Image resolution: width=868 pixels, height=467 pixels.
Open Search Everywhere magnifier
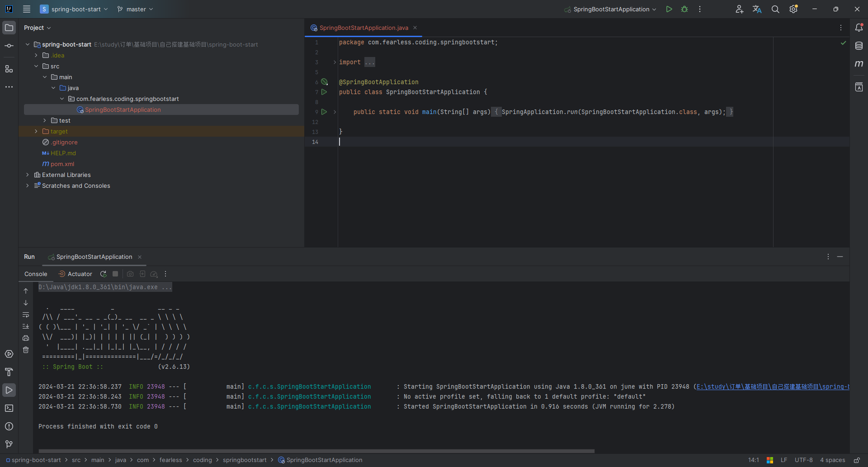[x=775, y=9]
